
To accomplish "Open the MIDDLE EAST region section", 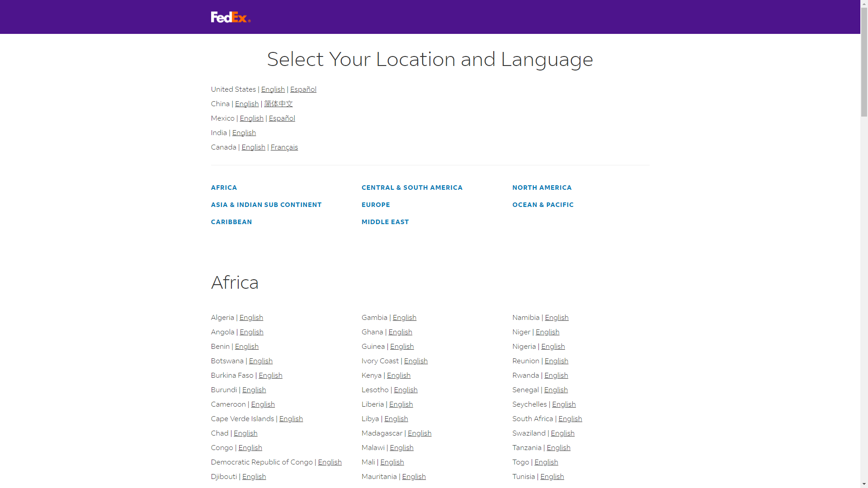I will coord(385,221).
